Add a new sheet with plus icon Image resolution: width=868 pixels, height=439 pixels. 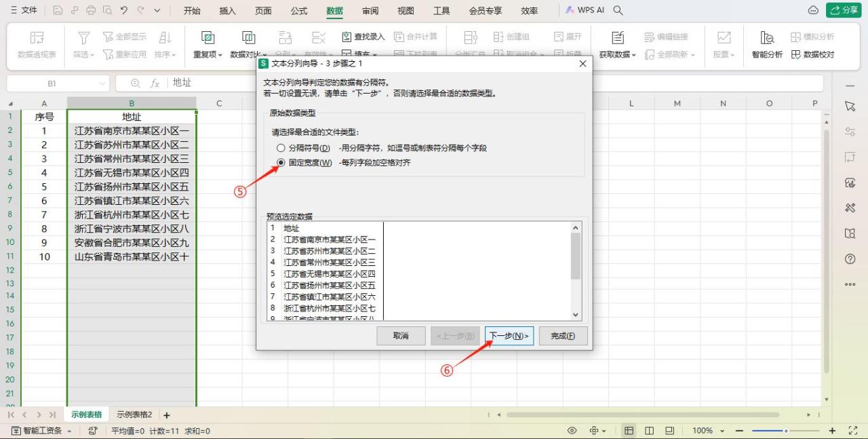[167, 415]
